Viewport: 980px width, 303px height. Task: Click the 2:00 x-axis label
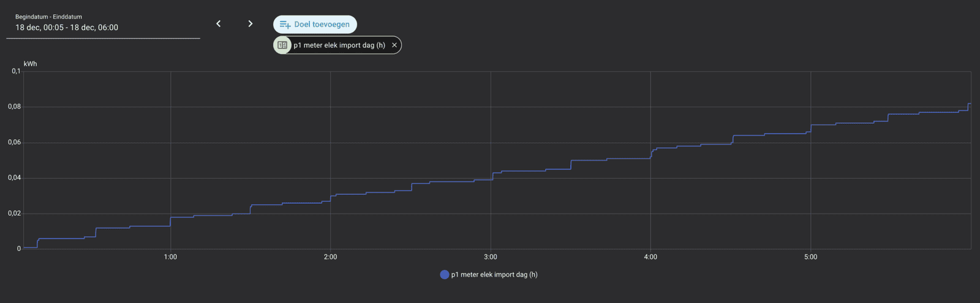click(330, 257)
